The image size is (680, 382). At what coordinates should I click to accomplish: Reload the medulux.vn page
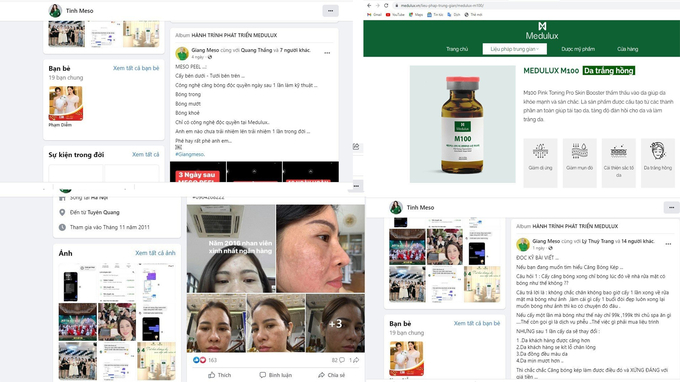[x=386, y=5]
